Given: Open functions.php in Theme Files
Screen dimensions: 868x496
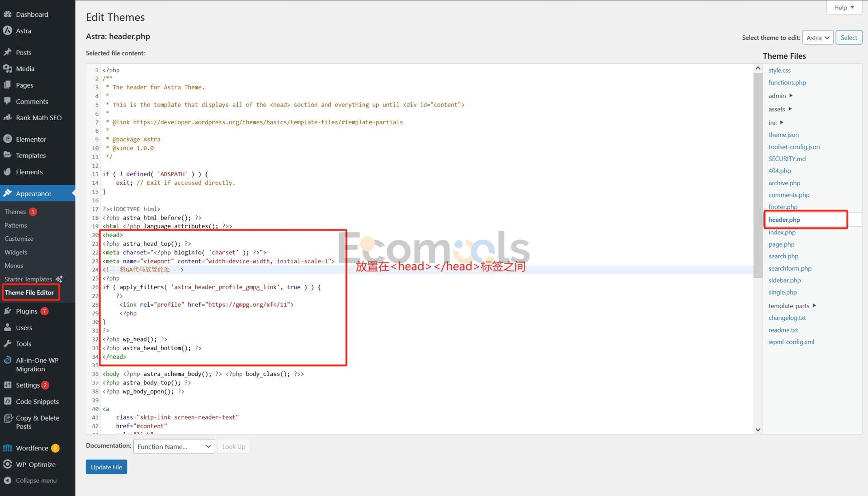Looking at the screenshot, I should (x=787, y=82).
